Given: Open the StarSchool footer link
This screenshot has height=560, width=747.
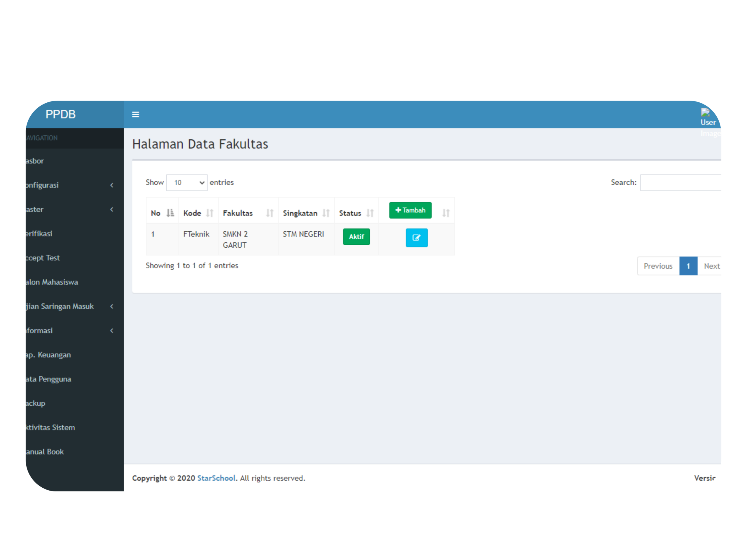Looking at the screenshot, I should 216,478.
